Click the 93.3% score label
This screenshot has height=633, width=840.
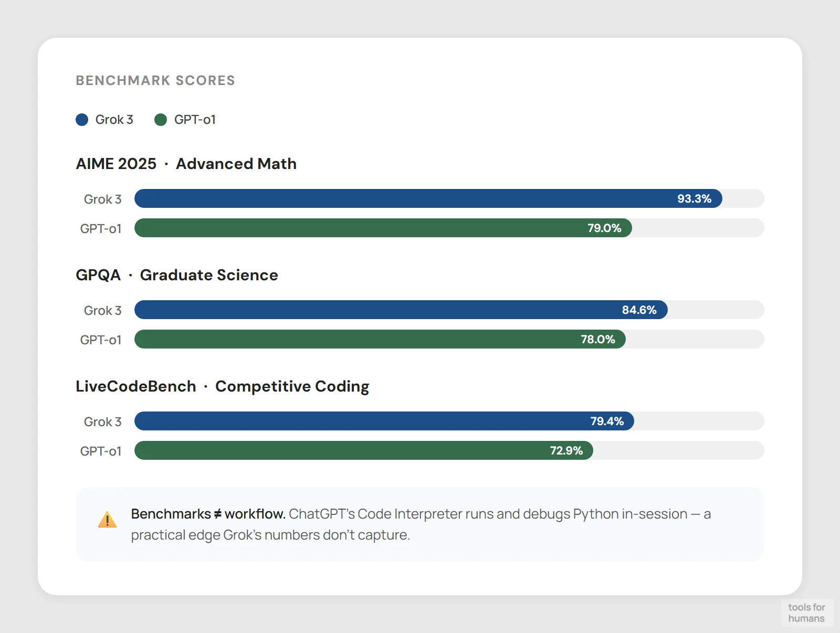[x=694, y=198]
